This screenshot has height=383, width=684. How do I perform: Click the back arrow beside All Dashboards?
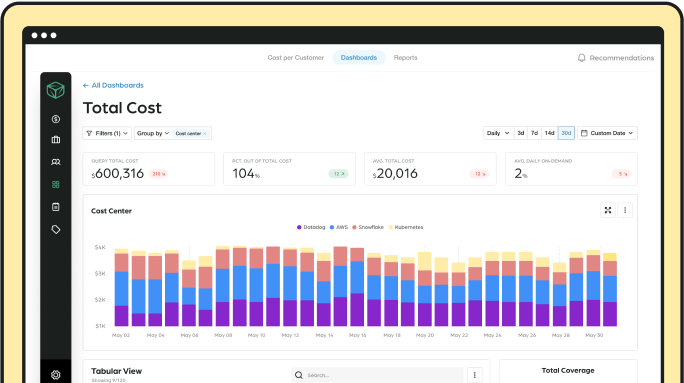[86, 85]
